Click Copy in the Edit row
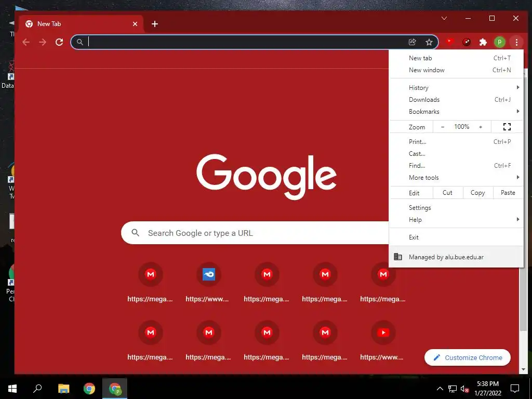 click(x=478, y=193)
